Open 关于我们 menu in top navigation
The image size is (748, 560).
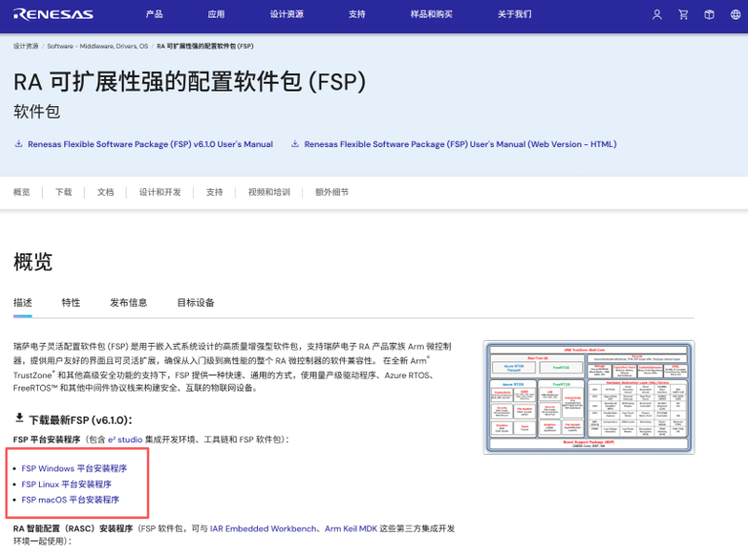point(514,15)
